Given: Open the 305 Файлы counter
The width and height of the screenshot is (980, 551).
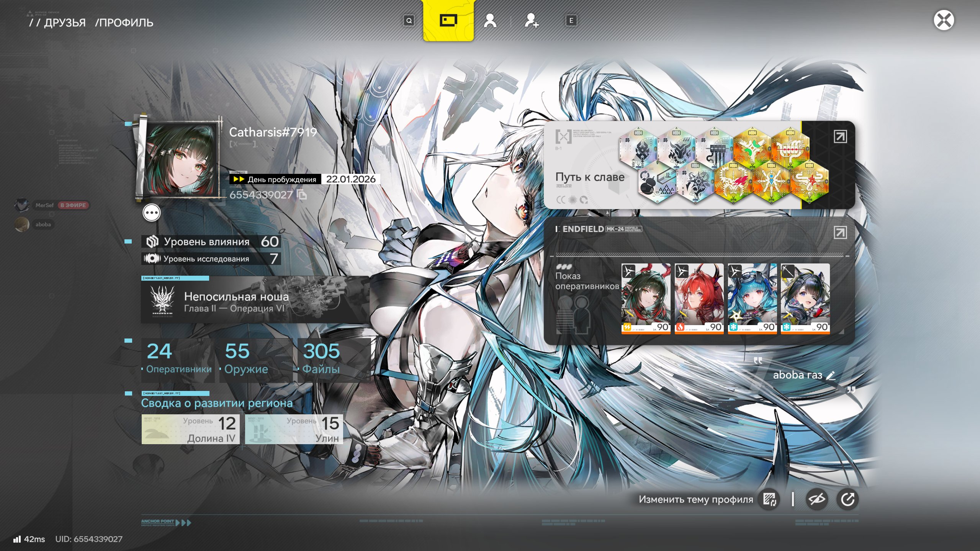Looking at the screenshot, I should 334,360.
